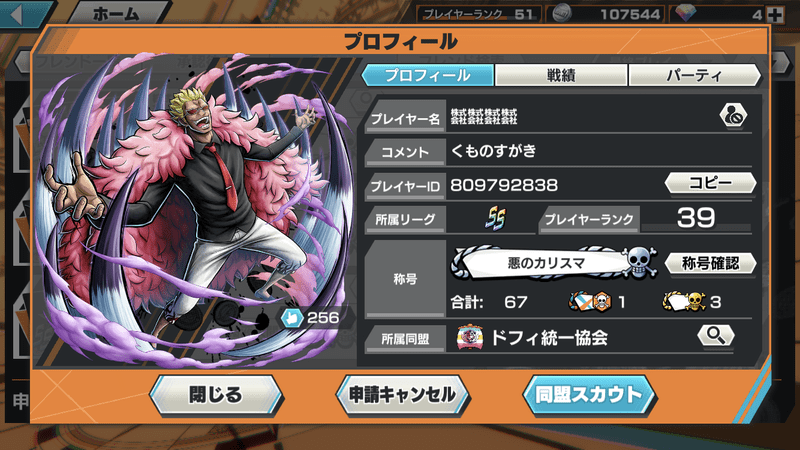Image resolution: width=800 pixels, height=450 pixels.
Task: Cancel request via 申請キャンセル
Action: [x=403, y=395]
